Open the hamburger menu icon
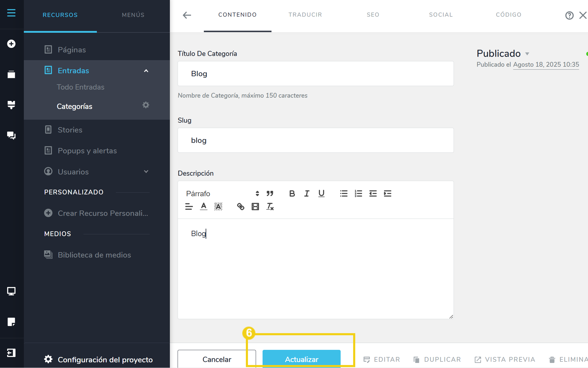588x368 pixels. point(11,13)
